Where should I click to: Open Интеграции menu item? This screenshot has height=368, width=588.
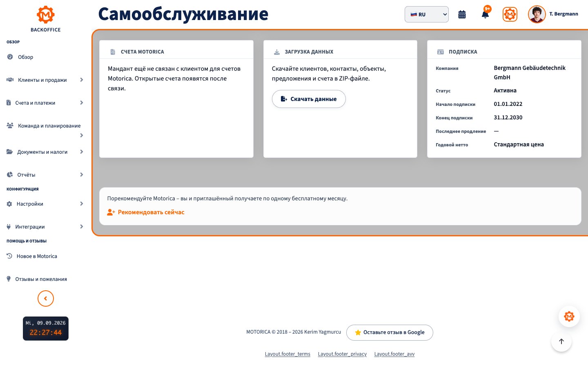(30, 227)
